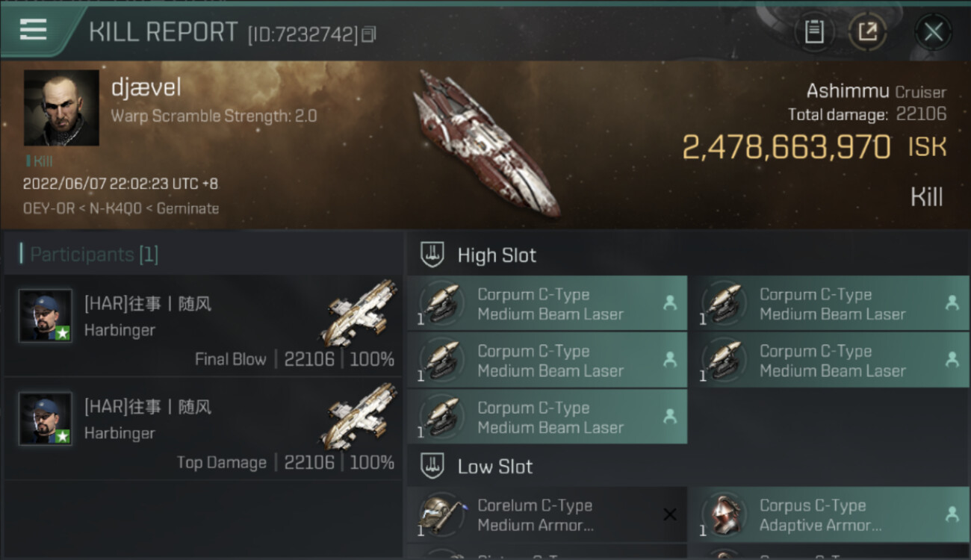Image resolution: width=971 pixels, height=560 pixels.
Task: Open Final Blow participant's portrait
Action: (46, 315)
